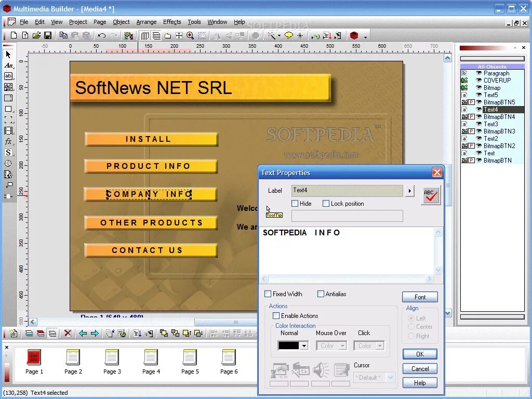The height and width of the screenshot is (399, 532).
Task: Check Enable Actions
Action: pyautogui.click(x=276, y=315)
